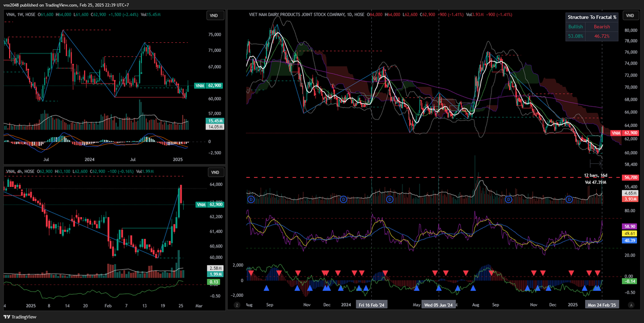644x323 pixels.
Task: Open VND currency selector on weekly chart
Action: point(214,16)
